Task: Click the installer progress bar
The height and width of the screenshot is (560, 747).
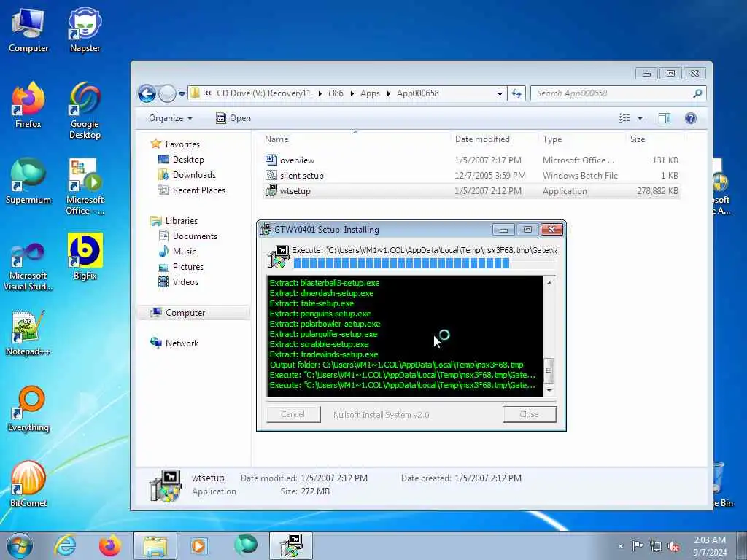Action: pos(424,263)
